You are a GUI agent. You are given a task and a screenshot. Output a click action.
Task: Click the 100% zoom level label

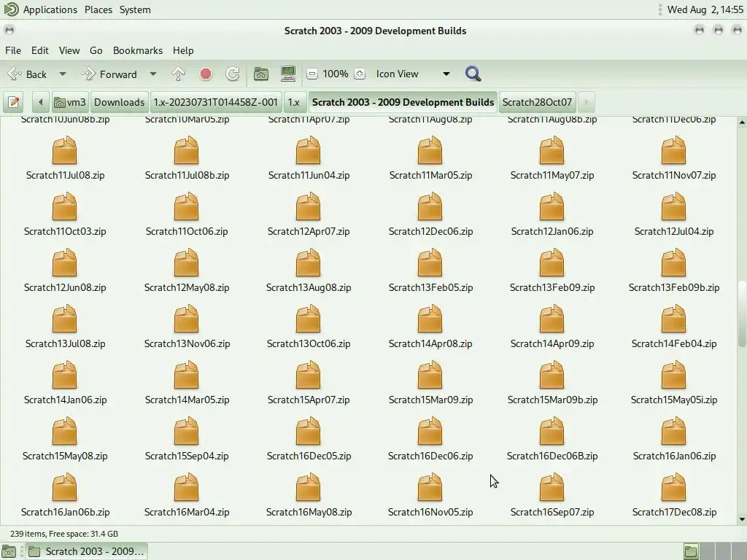pyautogui.click(x=336, y=74)
